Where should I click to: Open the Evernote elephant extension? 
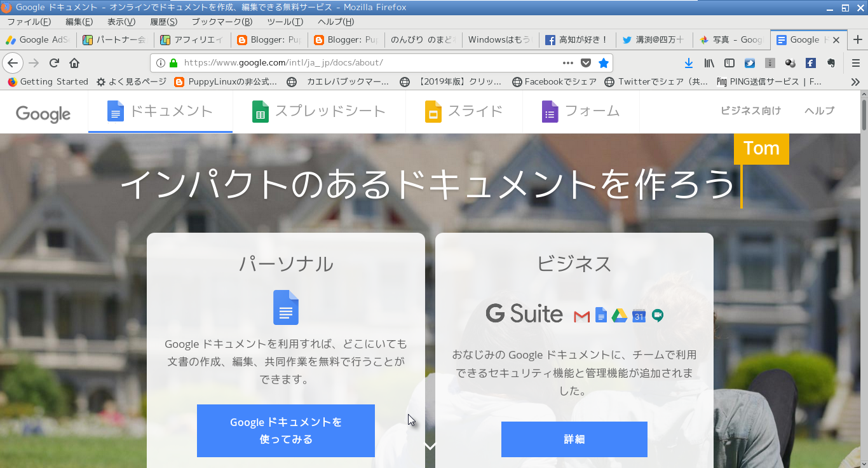coord(831,63)
